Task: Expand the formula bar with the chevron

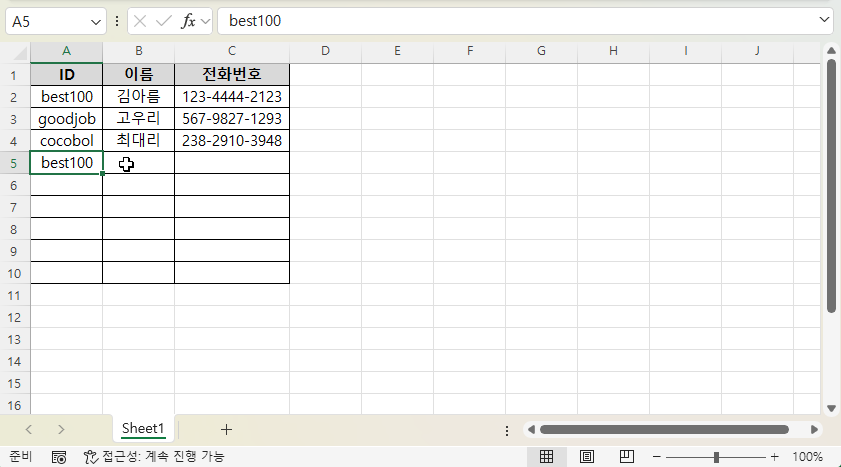Action: (x=824, y=20)
